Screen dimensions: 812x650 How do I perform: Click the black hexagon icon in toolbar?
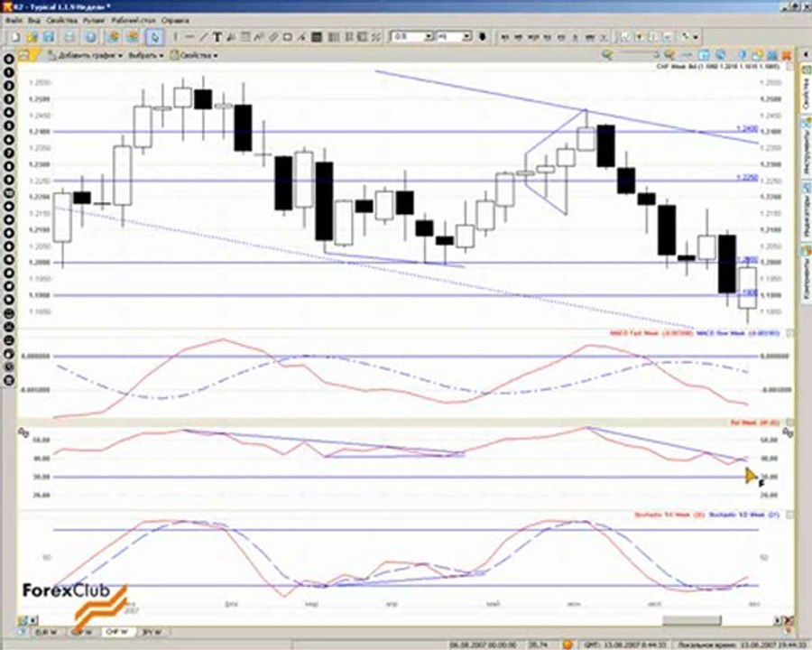[x=483, y=37]
